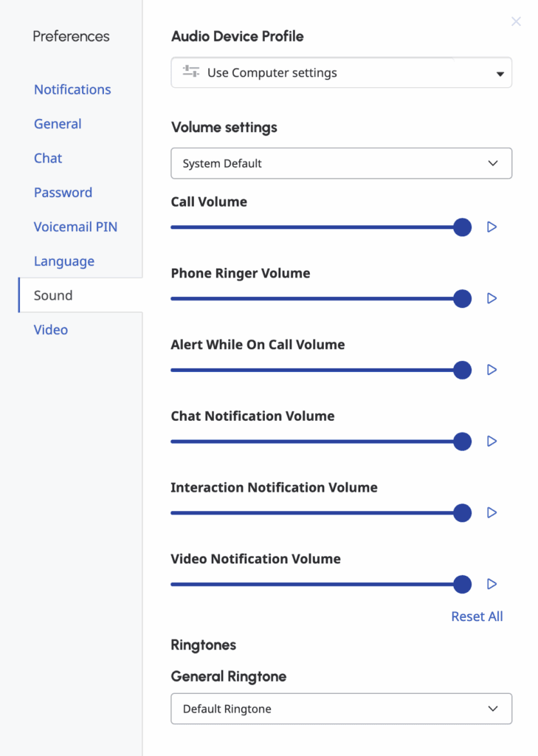Open the General Ringtone dropdown
538x756 pixels.
pyautogui.click(x=492, y=709)
